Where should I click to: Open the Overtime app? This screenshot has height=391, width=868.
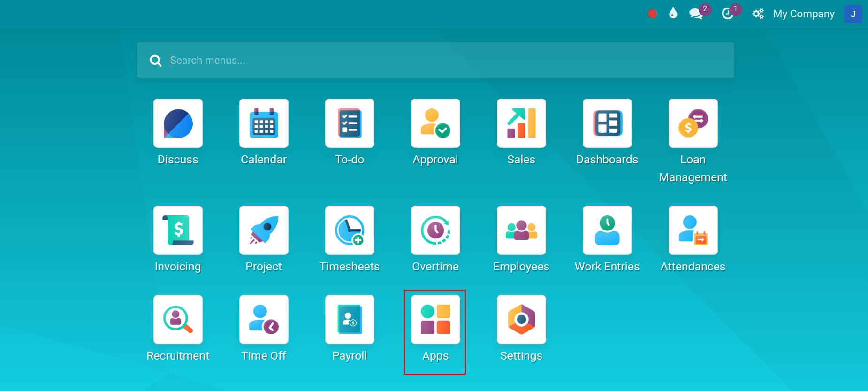(x=435, y=230)
